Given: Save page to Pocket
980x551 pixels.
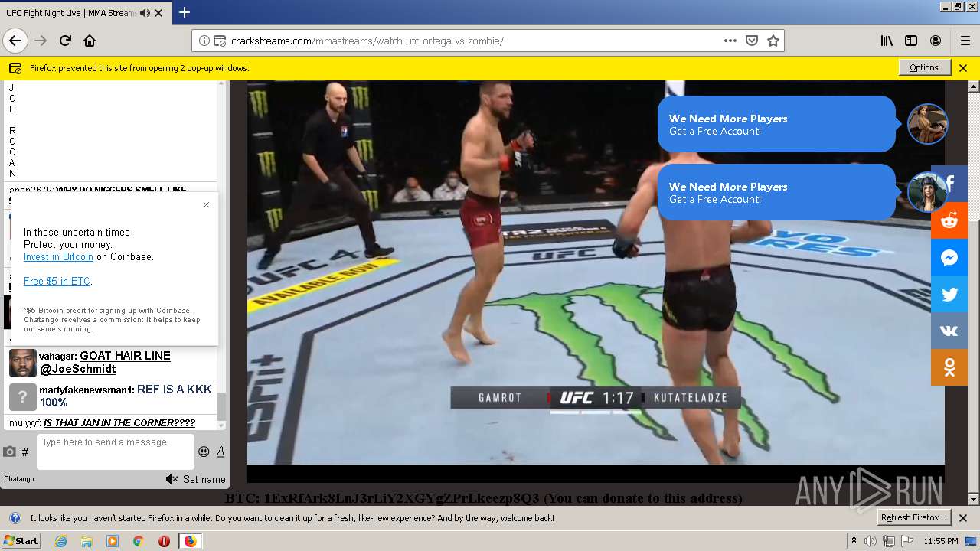Looking at the screenshot, I should click(752, 41).
